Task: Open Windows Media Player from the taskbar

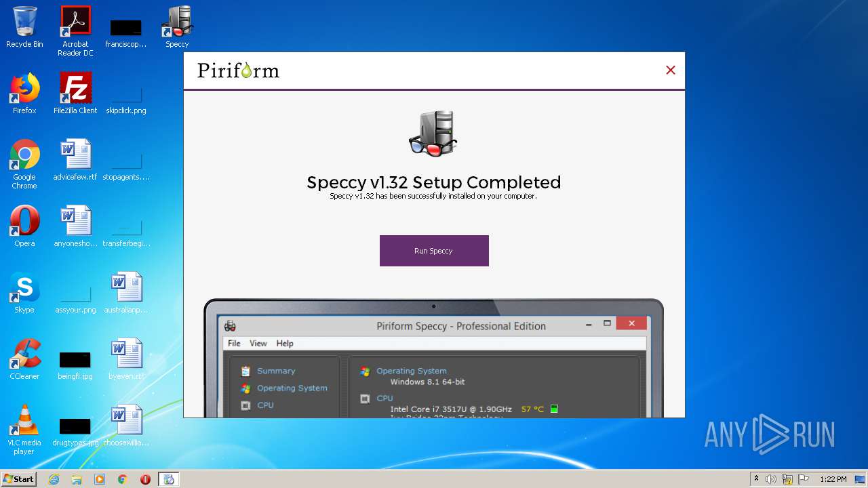Action: [x=100, y=479]
